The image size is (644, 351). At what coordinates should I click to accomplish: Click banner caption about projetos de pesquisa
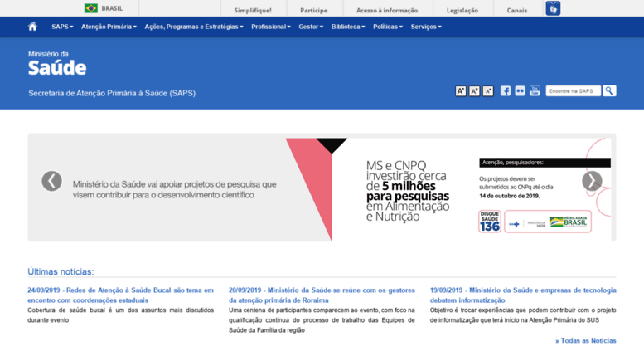click(175, 189)
